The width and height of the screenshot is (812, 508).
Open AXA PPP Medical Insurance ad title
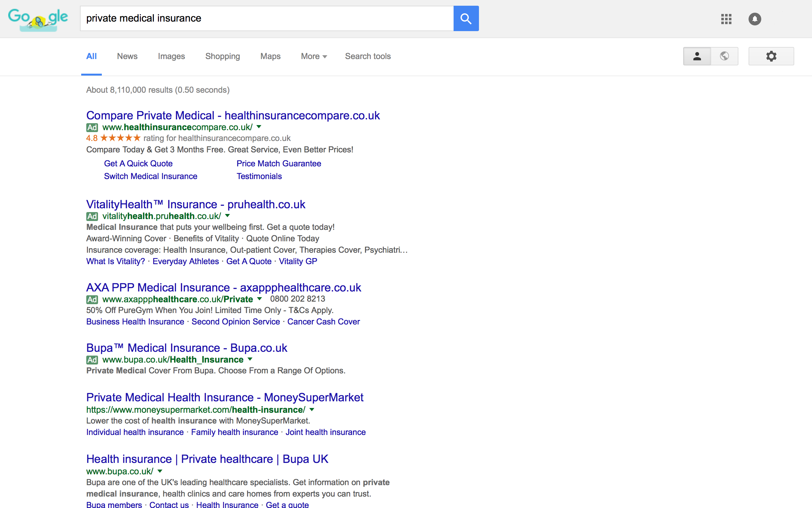(224, 288)
